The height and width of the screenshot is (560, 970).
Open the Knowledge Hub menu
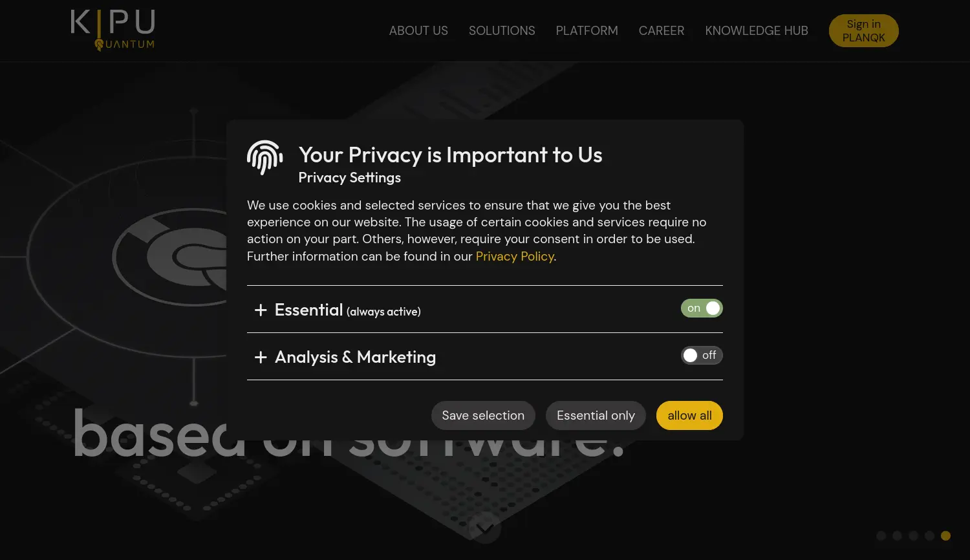point(756,31)
